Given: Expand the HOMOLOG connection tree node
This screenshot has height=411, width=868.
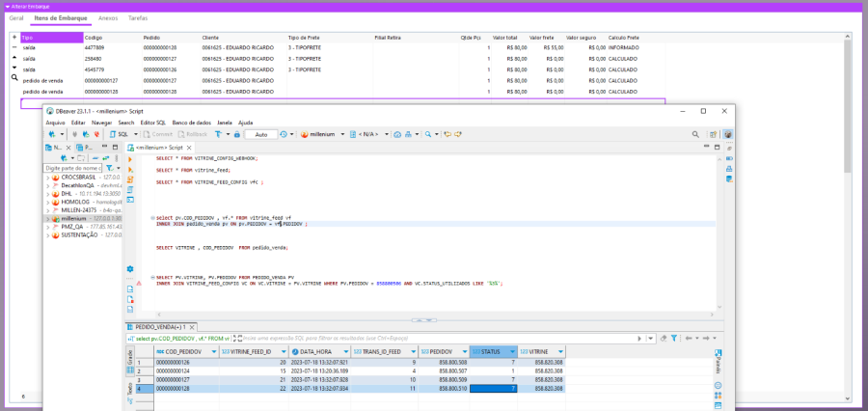Looking at the screenshot, I should (x=48, y=201).
